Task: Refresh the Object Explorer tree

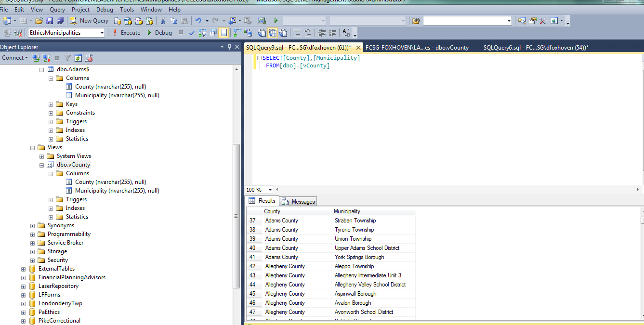Action: point(78,58)
